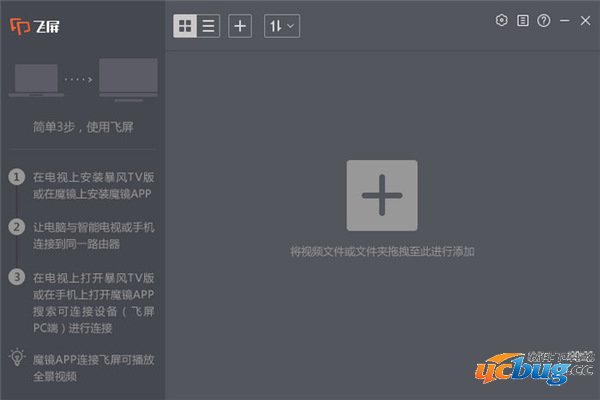600x400 pixels.
Task: Click the large plus tile to add videos
Action: coord(382,195)
